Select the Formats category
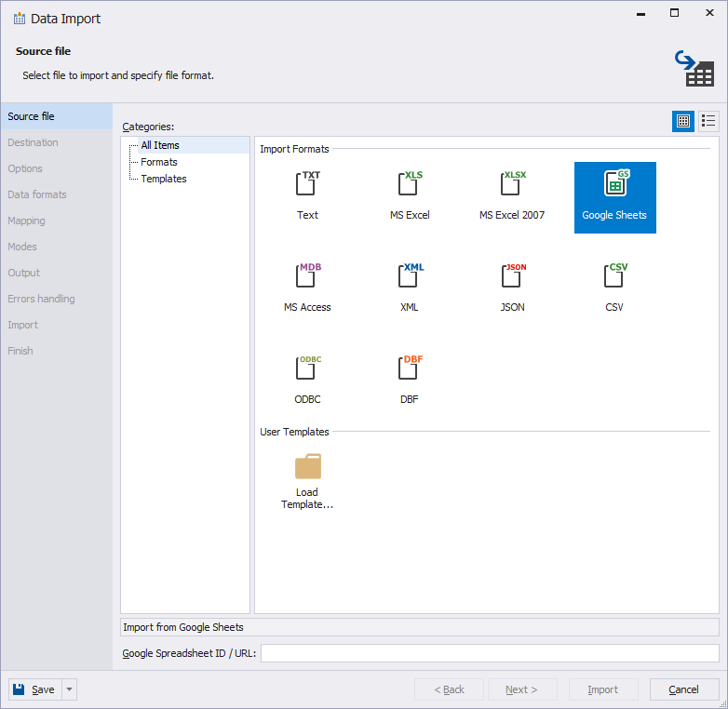 click(x=159, y=162)
